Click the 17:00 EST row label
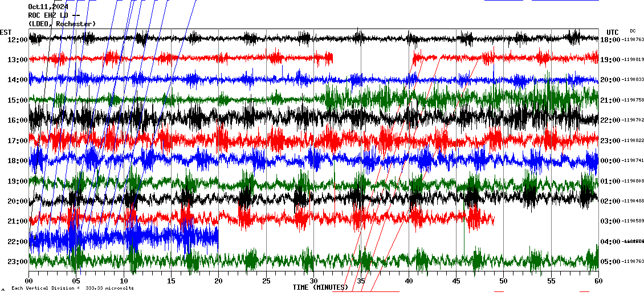The width and height of the screenshot is (644, 296). 18,140
